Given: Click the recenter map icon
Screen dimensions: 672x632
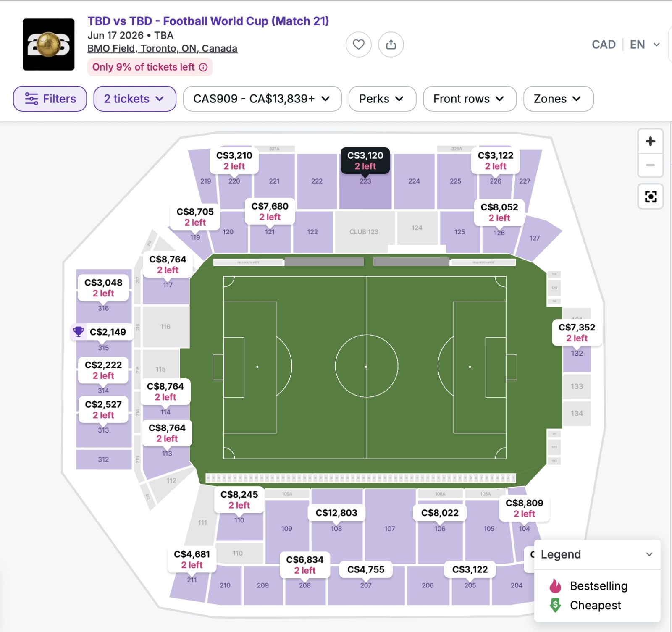Looking at the screenshot, I should pyautogui.click(x=650, y=197).
